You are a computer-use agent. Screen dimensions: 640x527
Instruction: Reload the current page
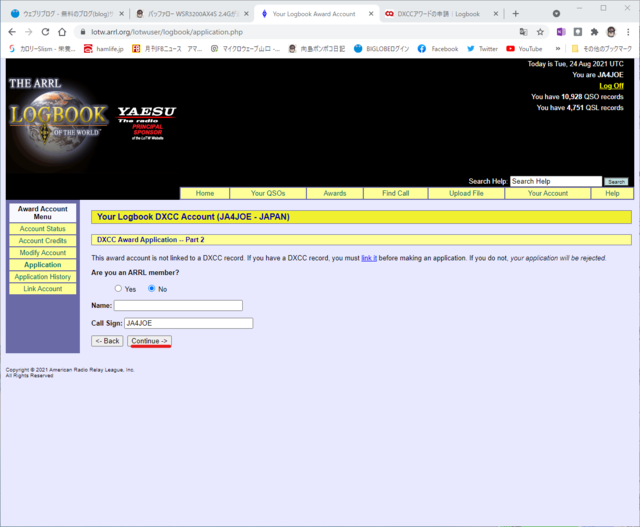45,32
